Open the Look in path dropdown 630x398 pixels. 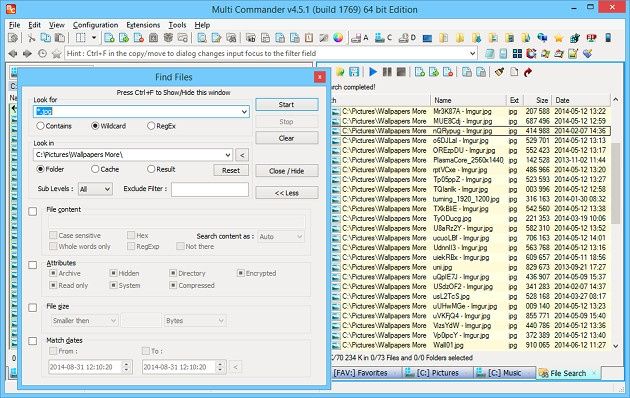(227, 155)
